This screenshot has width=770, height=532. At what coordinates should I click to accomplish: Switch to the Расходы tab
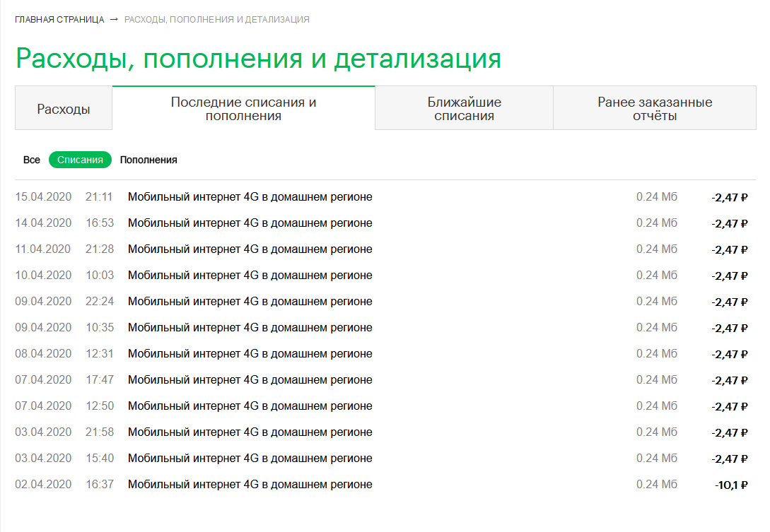coord(64,109)
